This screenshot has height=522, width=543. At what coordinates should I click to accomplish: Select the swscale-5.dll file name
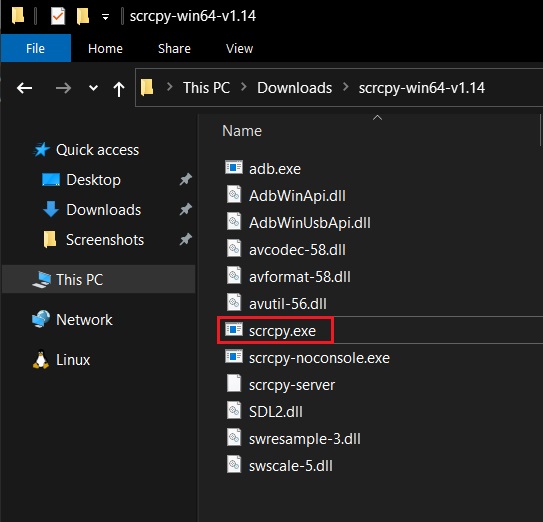[291, 466]
